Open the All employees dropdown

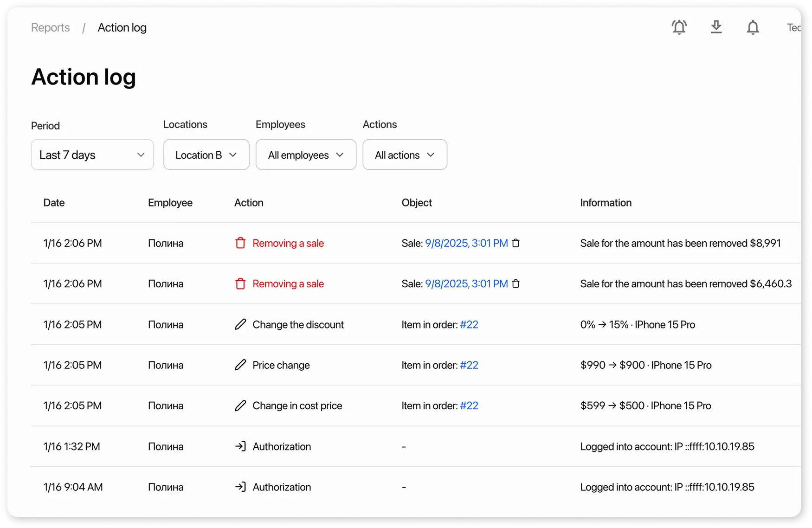click(x=306, y=155)
